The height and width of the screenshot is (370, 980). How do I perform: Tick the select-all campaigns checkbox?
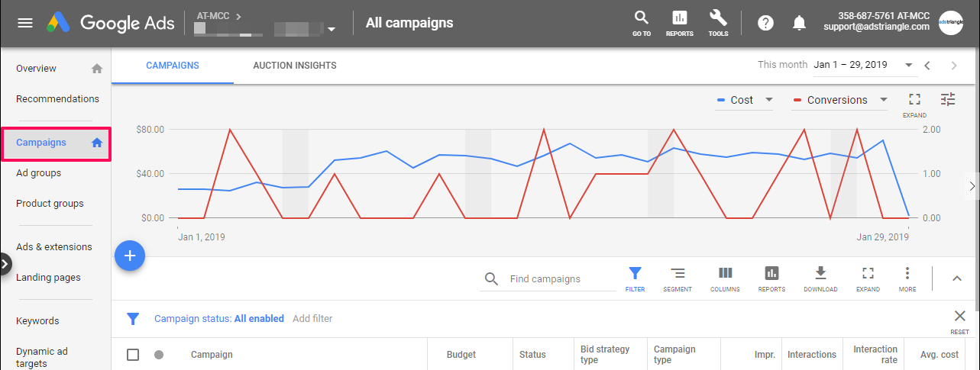133,355
